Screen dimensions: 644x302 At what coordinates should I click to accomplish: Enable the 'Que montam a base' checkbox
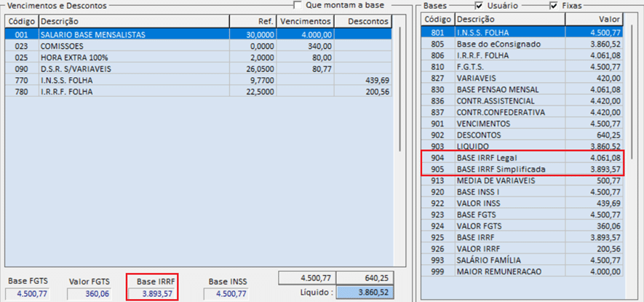[298, 6]
